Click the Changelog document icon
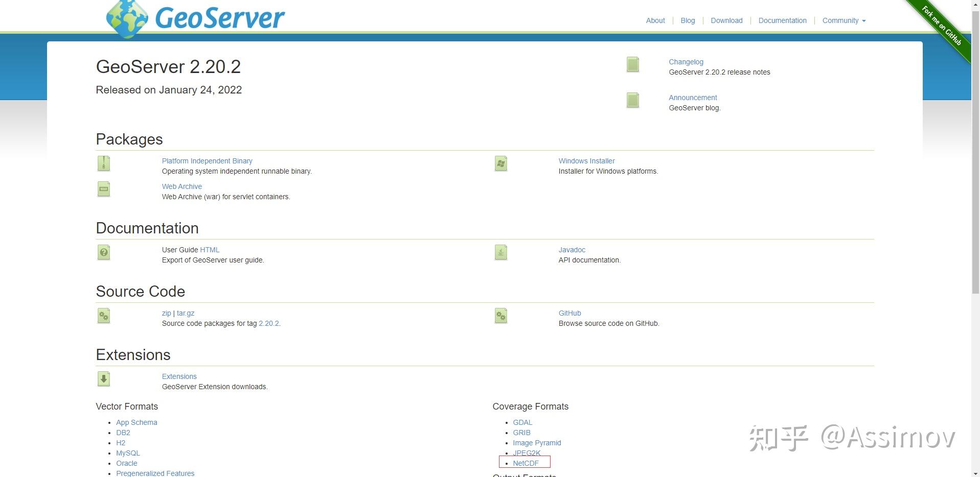The image size is (980, 477). [x=632, y=64]
